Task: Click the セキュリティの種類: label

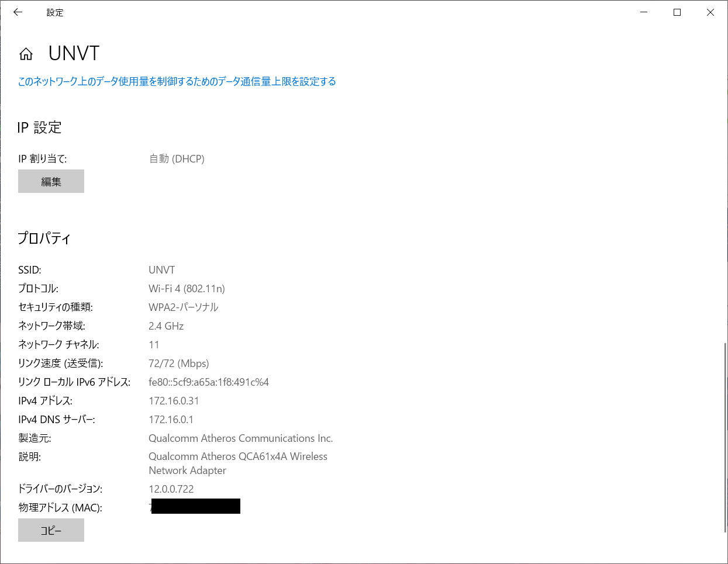Action: 55,307
